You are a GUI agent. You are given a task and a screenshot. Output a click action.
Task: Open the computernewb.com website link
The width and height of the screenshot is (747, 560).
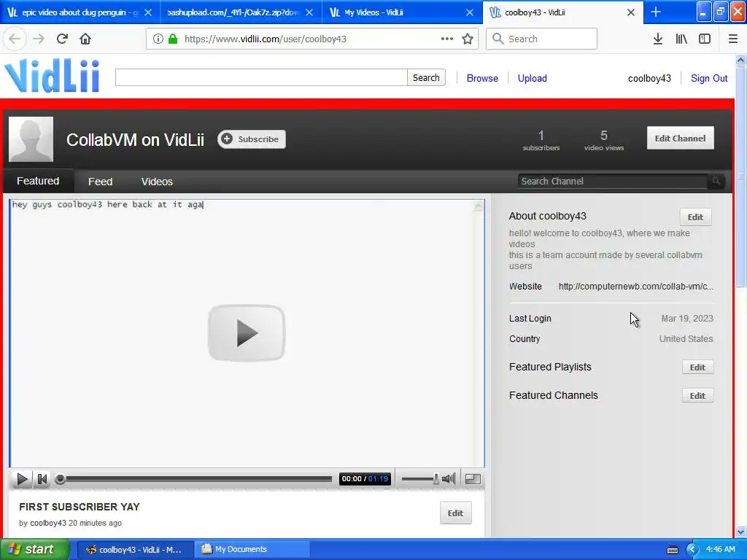(x=635, y=286)
